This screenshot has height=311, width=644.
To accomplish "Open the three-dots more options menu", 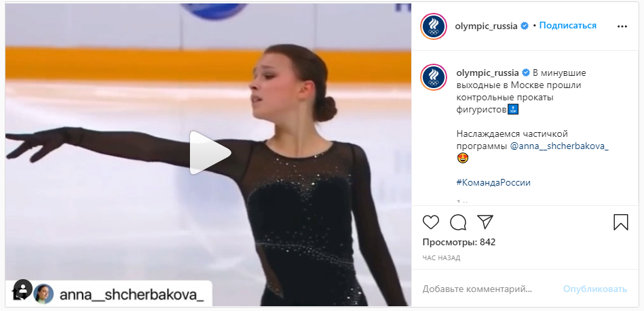I will [x=622, y=26].
